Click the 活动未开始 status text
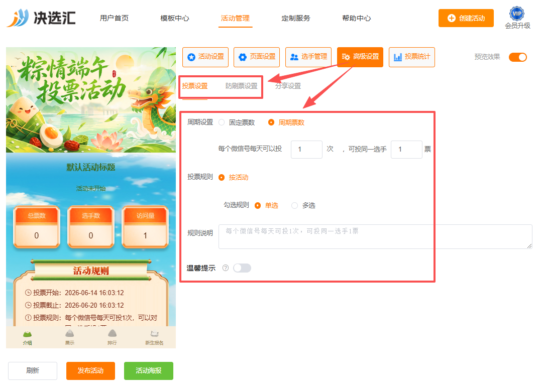 (x=91, y=189)
